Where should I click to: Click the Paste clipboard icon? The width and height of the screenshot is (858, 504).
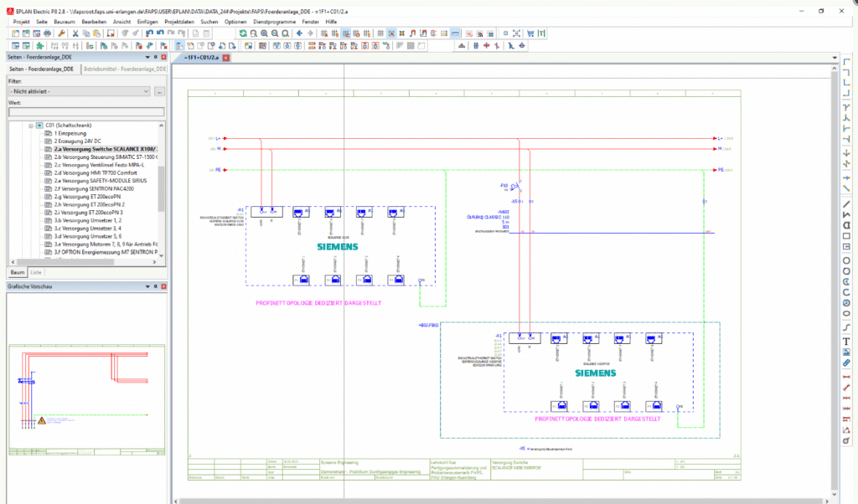(x=97, y=32)
